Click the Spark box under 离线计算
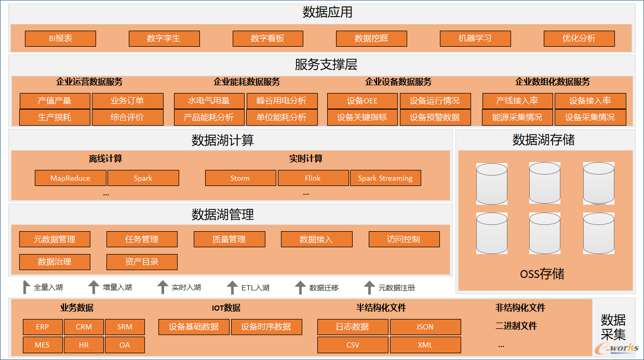The image size is (644, 360). click(143, 178)
